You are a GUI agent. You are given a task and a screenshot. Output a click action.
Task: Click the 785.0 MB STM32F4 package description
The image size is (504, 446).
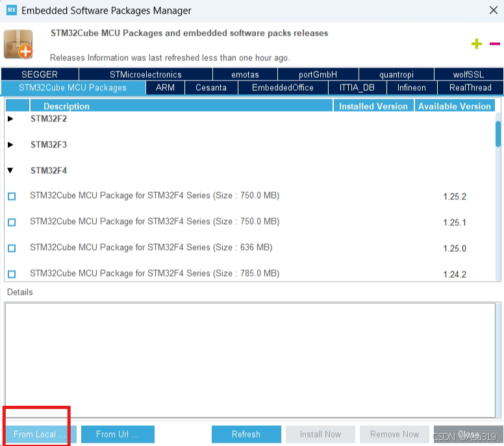pos(155,273)
